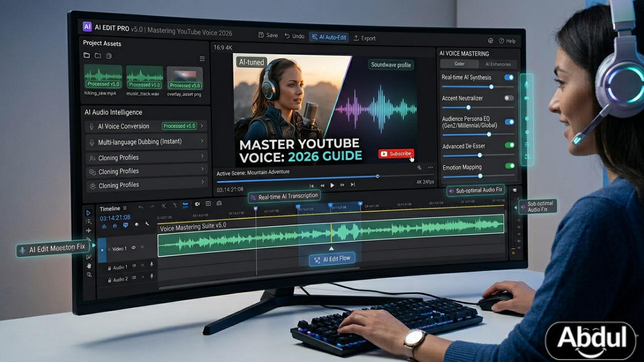The height and width of the screenshot is (362, 644).
Task: Select the zoom magnifier tool in timeline toolbar
Action: (x=89, y=275)
